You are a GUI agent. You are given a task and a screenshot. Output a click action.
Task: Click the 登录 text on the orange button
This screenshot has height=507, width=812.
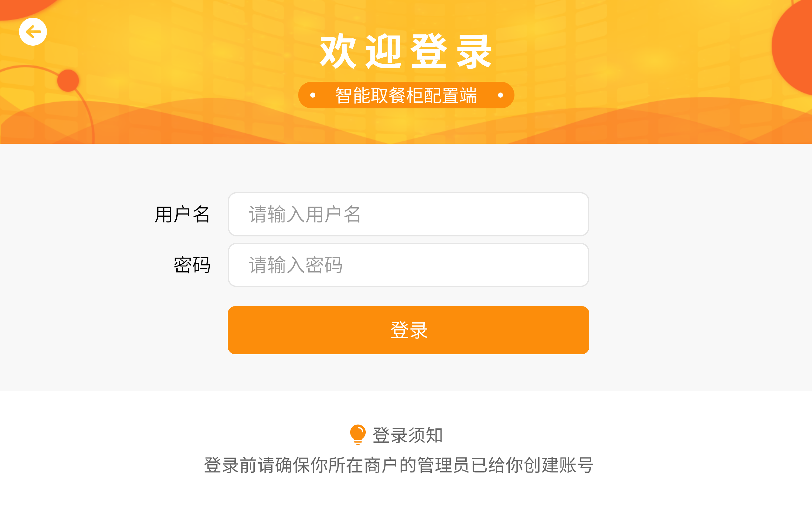point(409,330)
